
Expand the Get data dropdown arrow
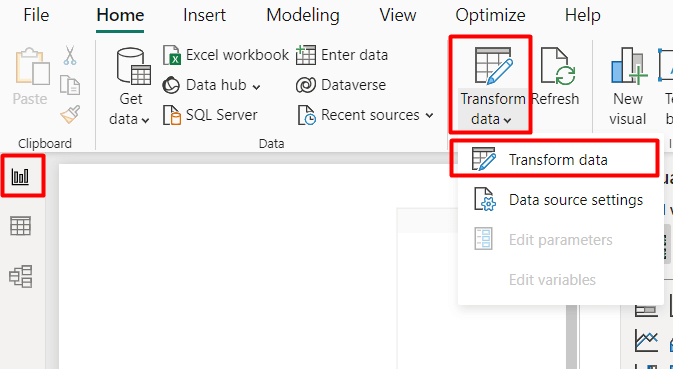pyautogui.click(x=146, y=120)
